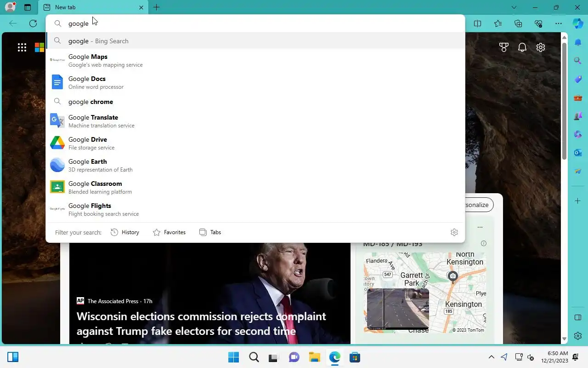
Task: Open the page app launcher grid
Action: coord(22,47)
